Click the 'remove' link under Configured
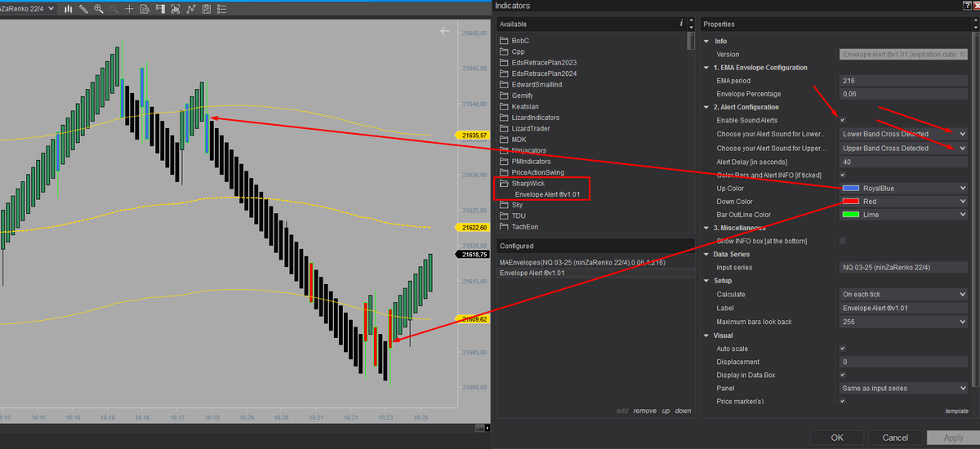 (644, 411)
